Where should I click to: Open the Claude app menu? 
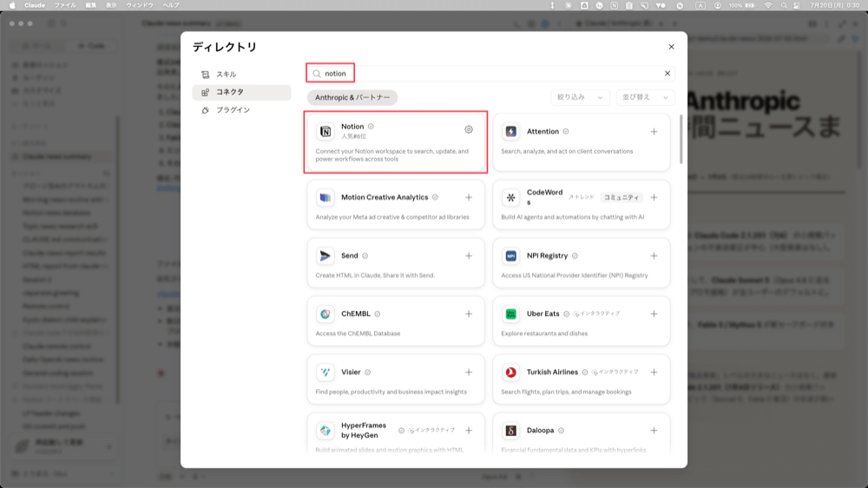(35, 5)
